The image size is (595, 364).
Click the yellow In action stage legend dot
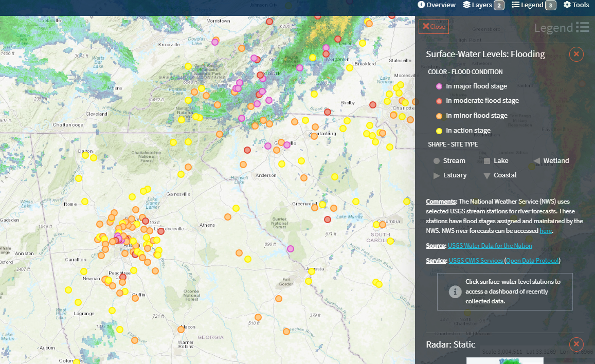438,130
